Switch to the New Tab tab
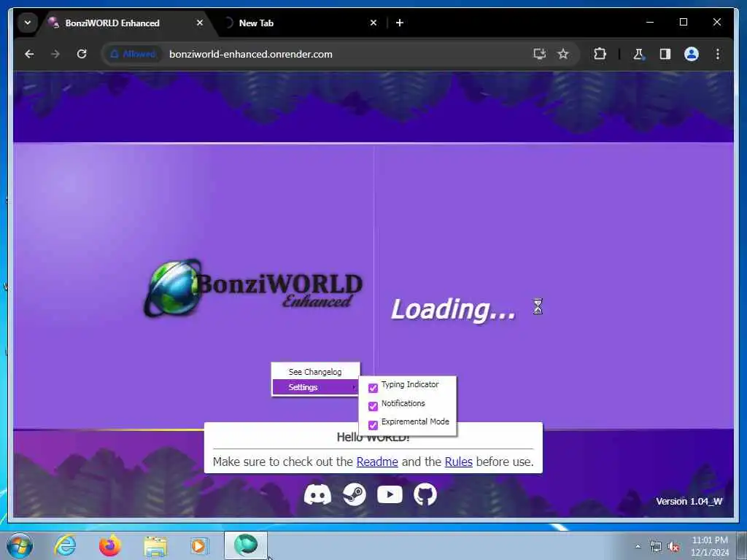Screen dimensions: 747x560 300,23
